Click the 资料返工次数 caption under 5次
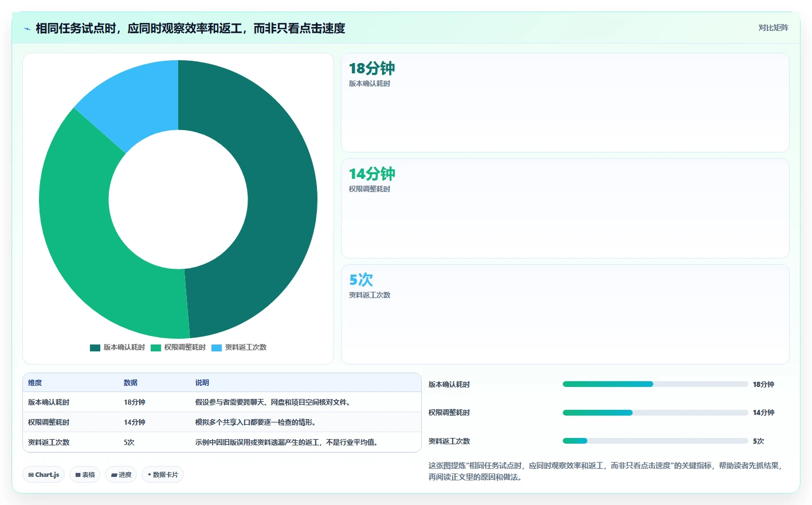 pyautogui.click(x=370, y=295)
